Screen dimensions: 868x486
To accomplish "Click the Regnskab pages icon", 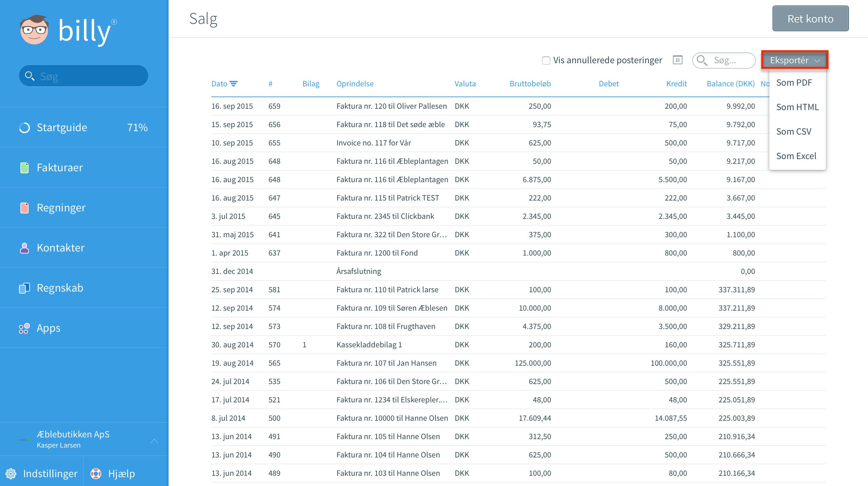I will click(24, 288).
